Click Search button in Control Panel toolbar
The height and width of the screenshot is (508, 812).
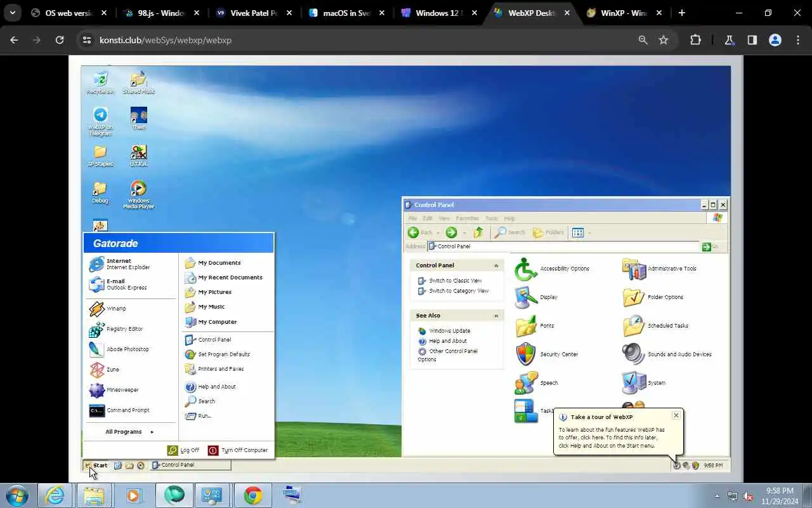tap(510, 232)
